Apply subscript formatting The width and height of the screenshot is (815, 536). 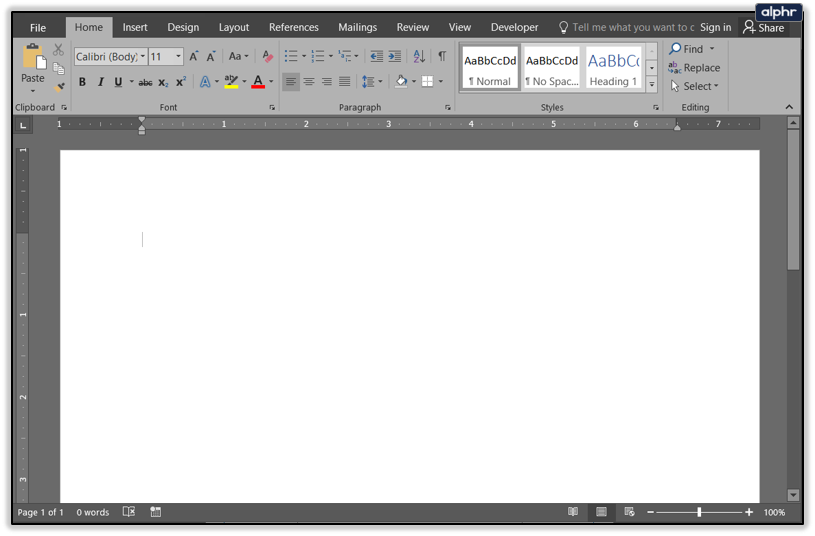pos(163,82)
